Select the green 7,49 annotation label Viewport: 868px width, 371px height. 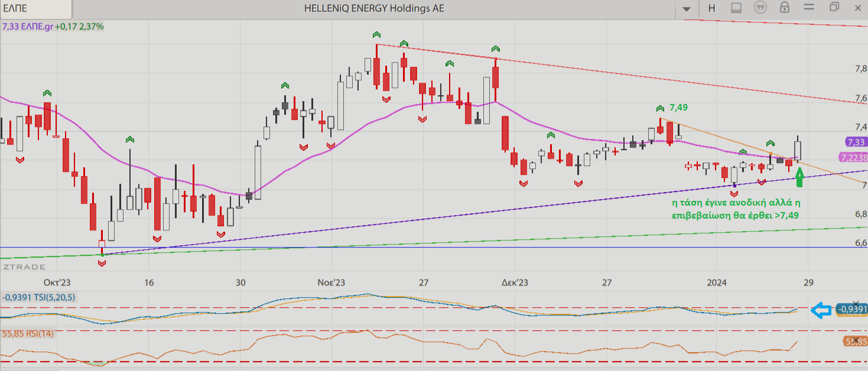pyautogui.click(x=678, y=108)
